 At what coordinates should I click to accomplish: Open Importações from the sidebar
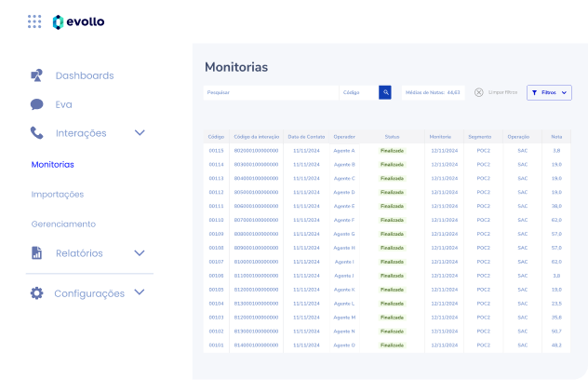tap(58, 195)
